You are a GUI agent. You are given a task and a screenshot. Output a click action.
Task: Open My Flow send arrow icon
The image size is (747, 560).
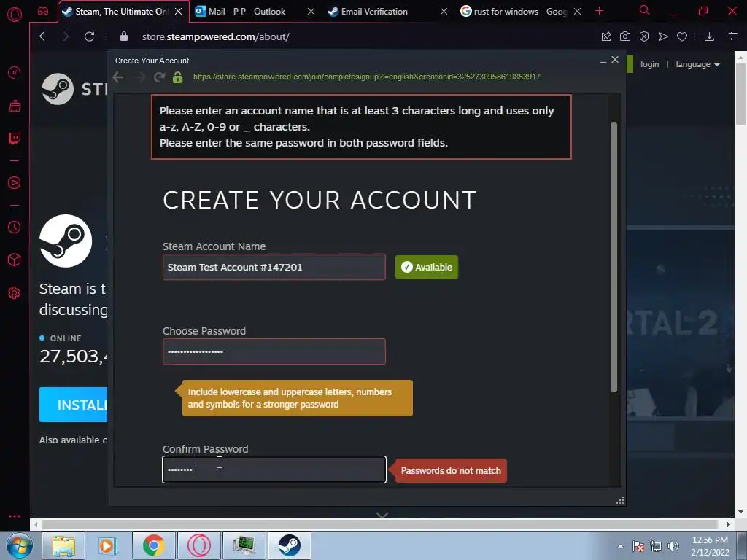click(663, 36)
